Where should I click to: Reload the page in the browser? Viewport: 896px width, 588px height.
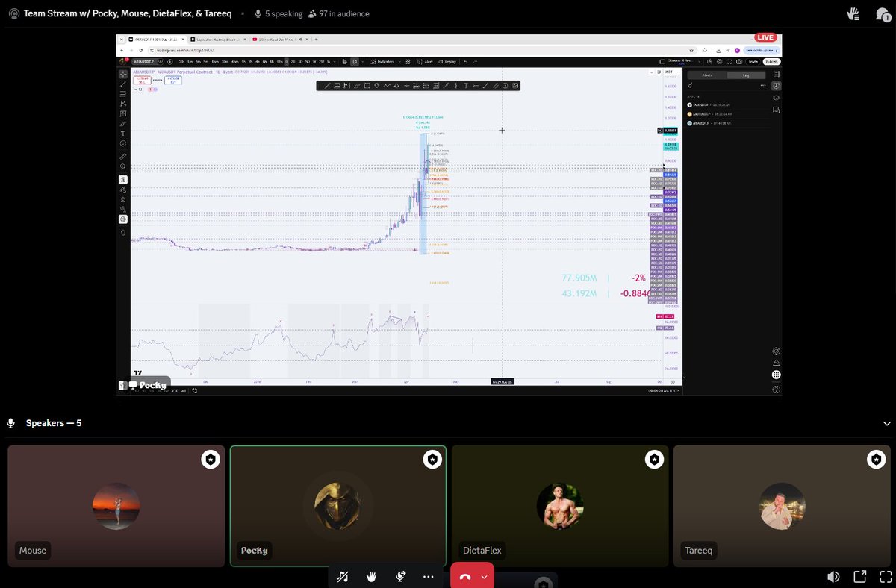[x=140, y=50]
